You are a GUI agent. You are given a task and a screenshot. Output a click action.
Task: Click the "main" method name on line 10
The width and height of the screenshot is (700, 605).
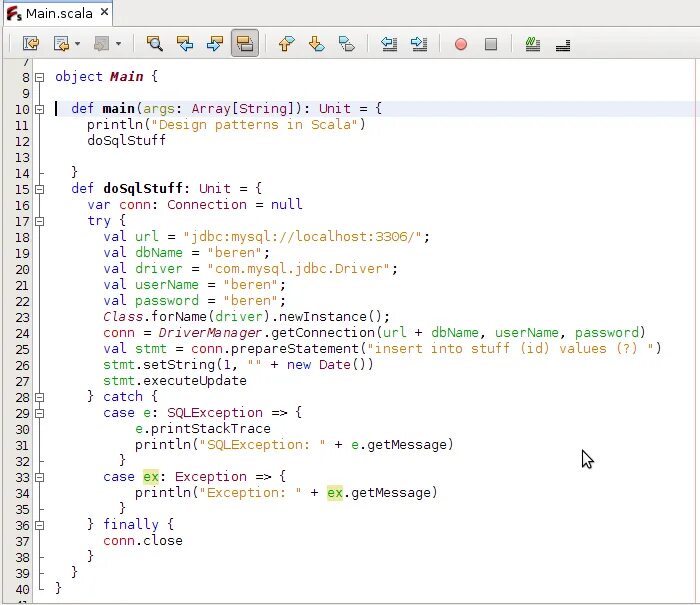point(118,108)
